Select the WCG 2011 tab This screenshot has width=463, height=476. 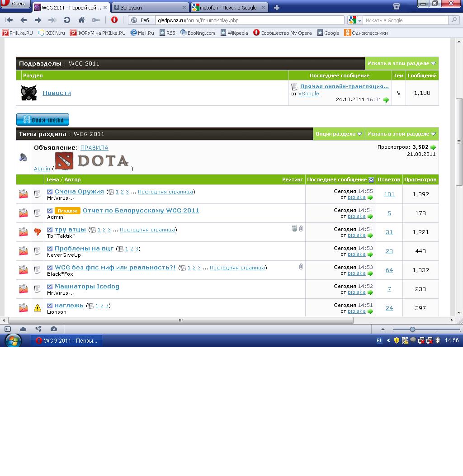[71, 8]
